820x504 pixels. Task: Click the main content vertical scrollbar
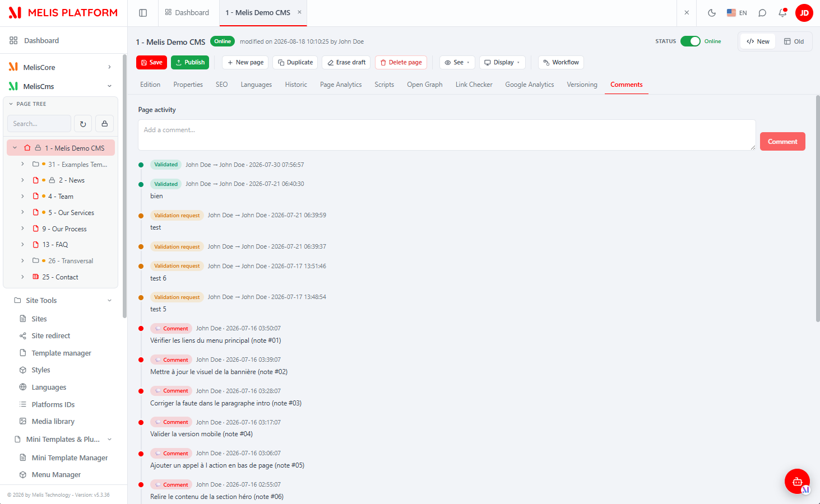818,208
